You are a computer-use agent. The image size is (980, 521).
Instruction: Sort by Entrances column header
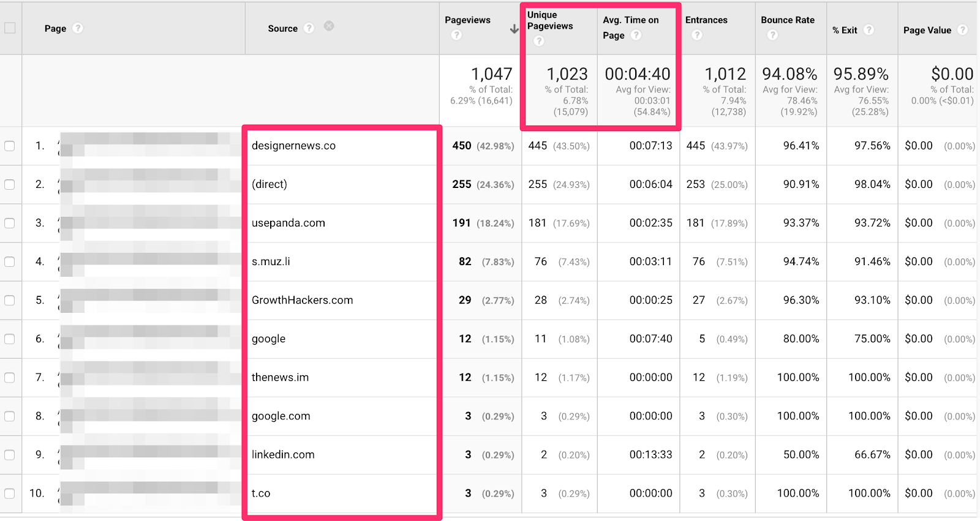706,20
